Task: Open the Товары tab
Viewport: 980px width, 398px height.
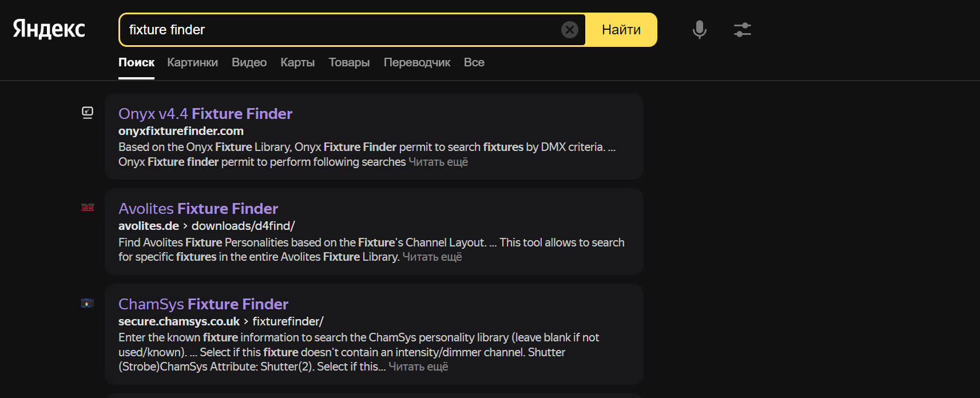Action: 349,62
